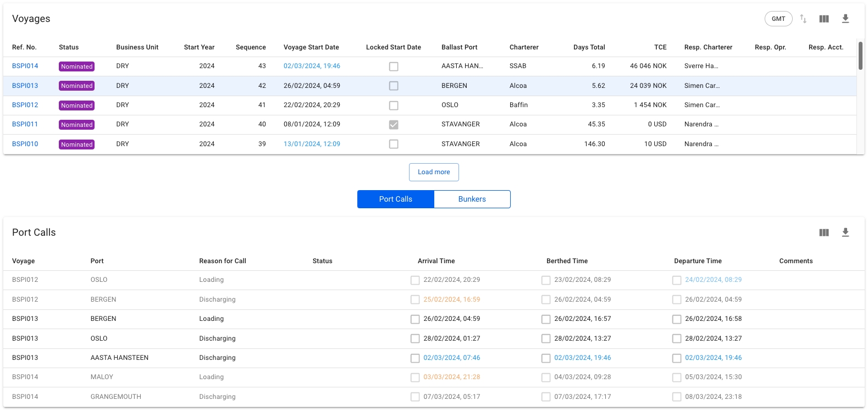Screen dimensions: 868x411
Task: Click the 13/01/2024 voyage start date link
Action: click(x=312, y=144)
